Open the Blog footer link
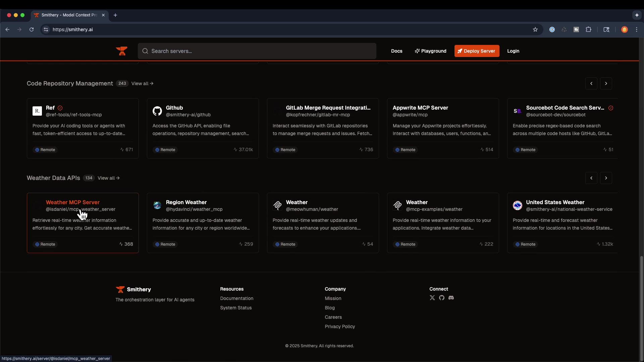Image resolution: width=644 pixels, height=362 pixels. (x=330, y=308)
